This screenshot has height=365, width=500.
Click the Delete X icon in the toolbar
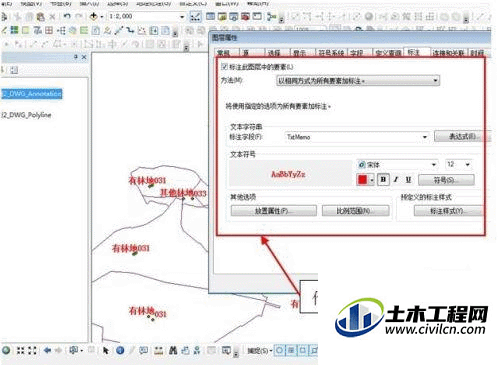52,16
